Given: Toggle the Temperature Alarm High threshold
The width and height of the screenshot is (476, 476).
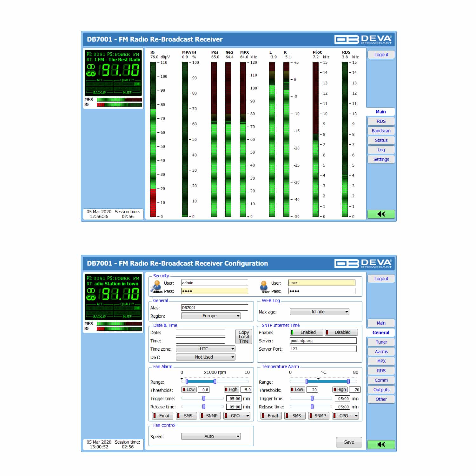Looking at the screenshot, I should (340, 389).
